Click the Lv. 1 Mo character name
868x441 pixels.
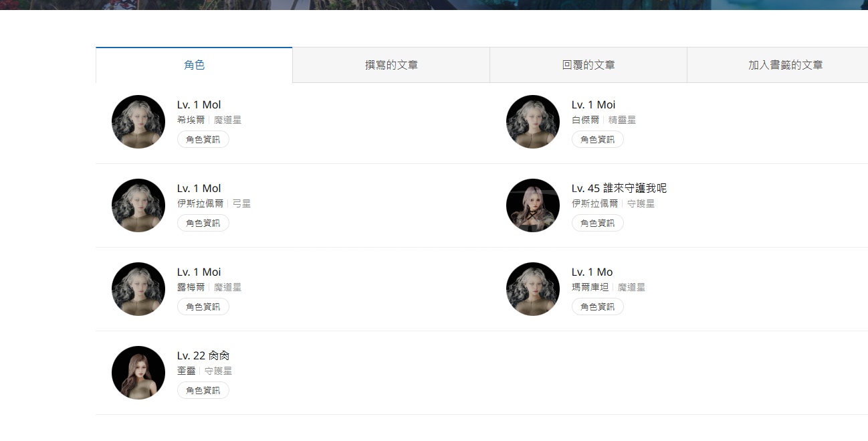point(592,272)
